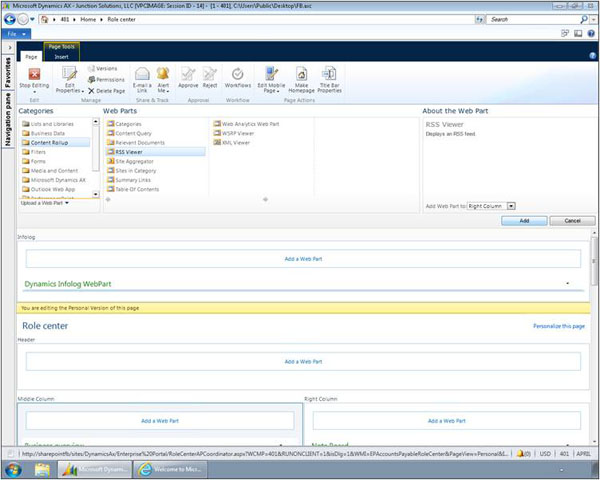
Task: Select Media and Content category
Action: [50, 171]
